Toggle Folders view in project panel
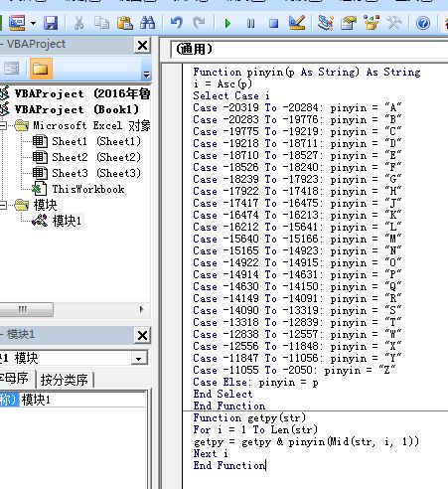The image size is (448, 489). [41, 69]
